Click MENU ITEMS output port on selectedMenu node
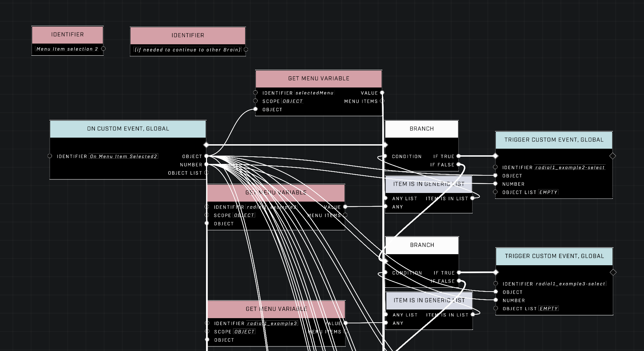This screenshot has height=351, width=644. [382, 101]
